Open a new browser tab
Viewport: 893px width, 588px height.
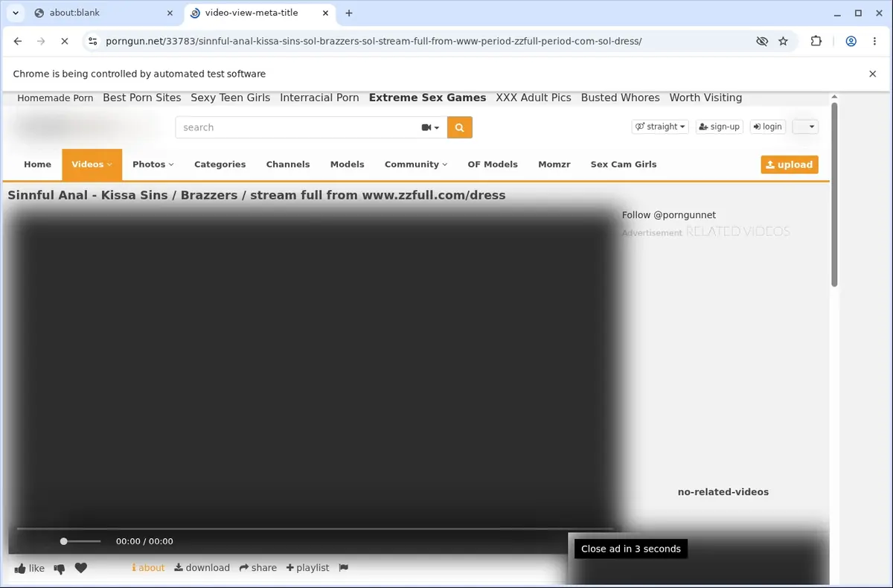click(x=349, y=13)
